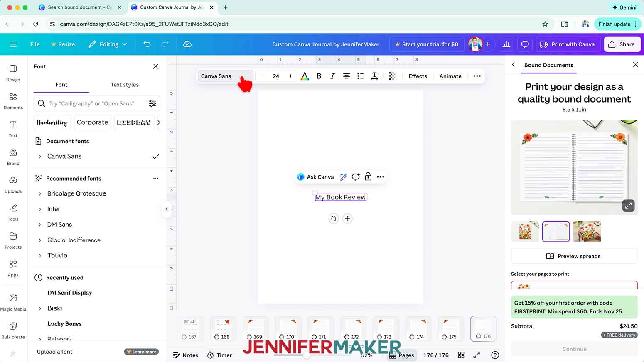Screen dimensions: 644x362
Task: Open the transparency control
Action: click(x=393, y=76)
